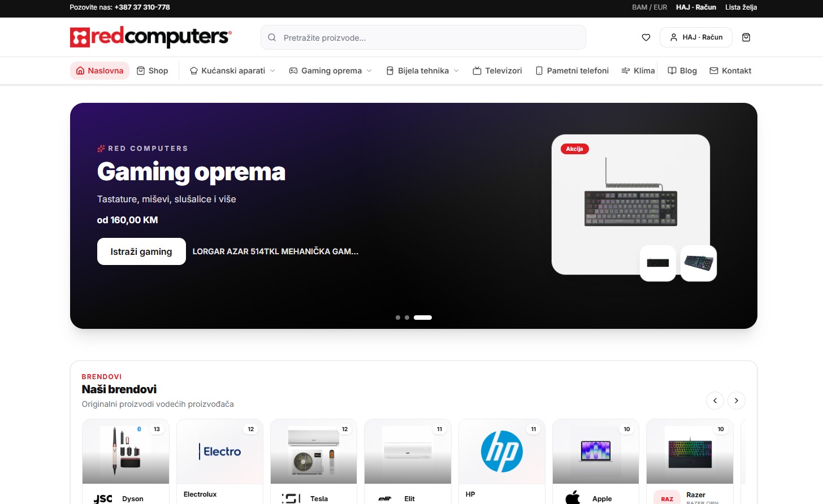Screen dimensions: 823x504
Task: Select the black keyboard thumbnail
Action: pos(658,263)
